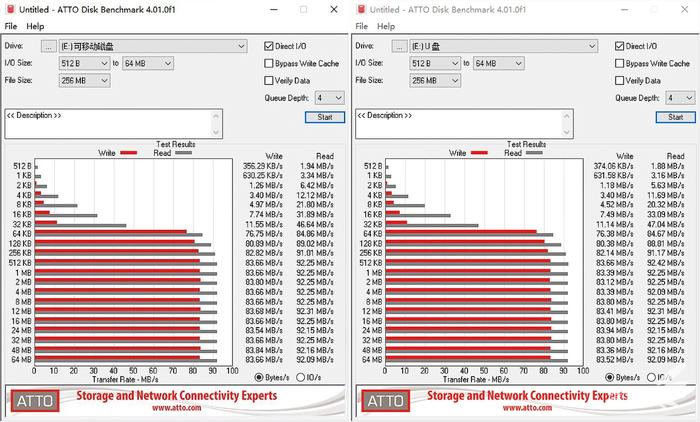Image resolution: width=700 pixels, height=422 pixels.
Task: Enable Bypass Write Cache in right window
Action: [x=620, y=63]
